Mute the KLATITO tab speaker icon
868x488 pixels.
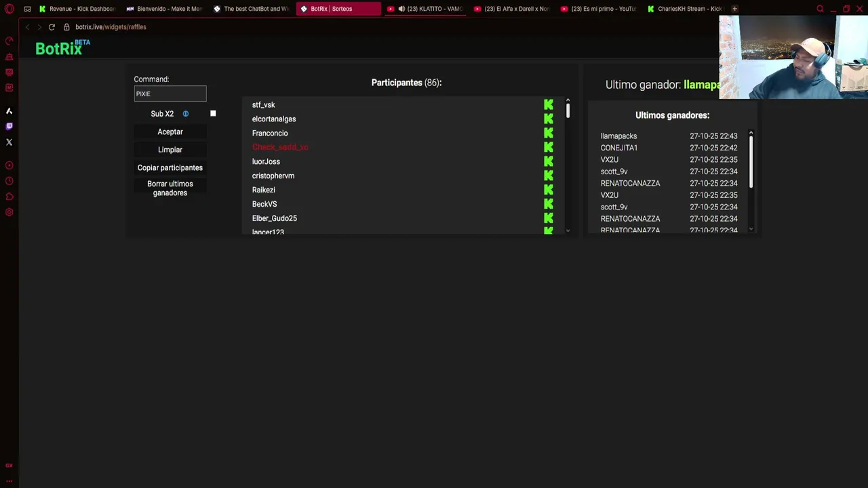[x=401, y=9]
